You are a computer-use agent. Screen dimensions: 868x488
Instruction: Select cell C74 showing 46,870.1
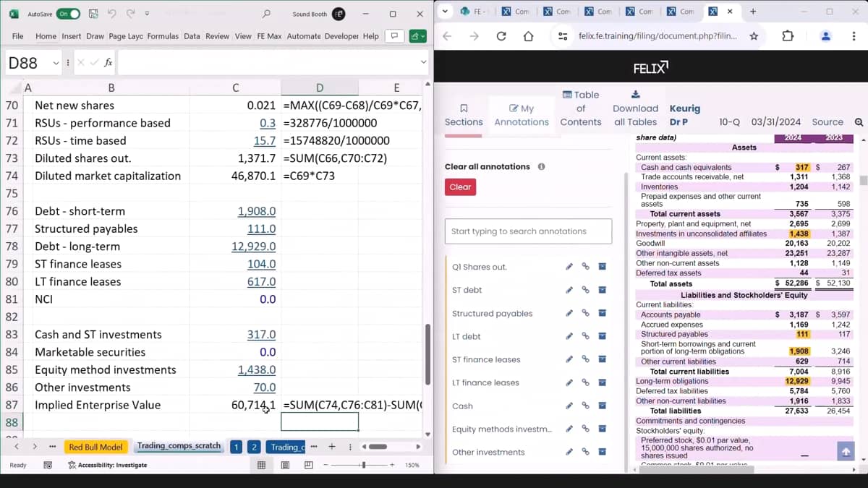235,176
